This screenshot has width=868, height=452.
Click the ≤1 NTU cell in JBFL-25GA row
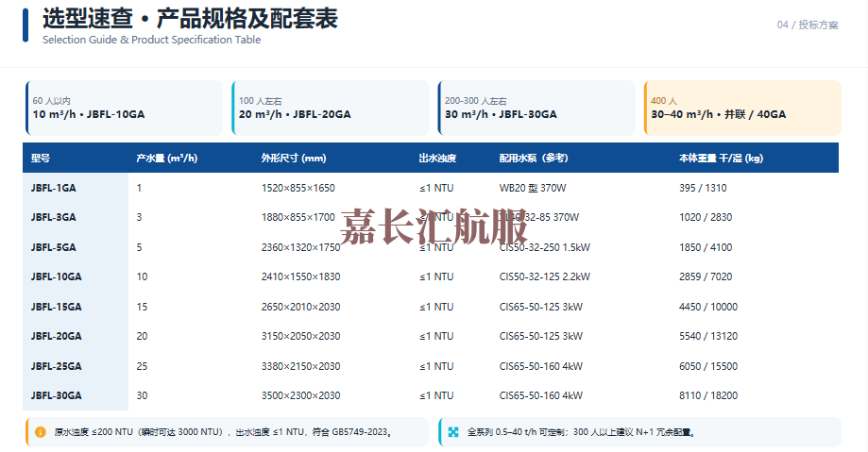coord(436,366)
